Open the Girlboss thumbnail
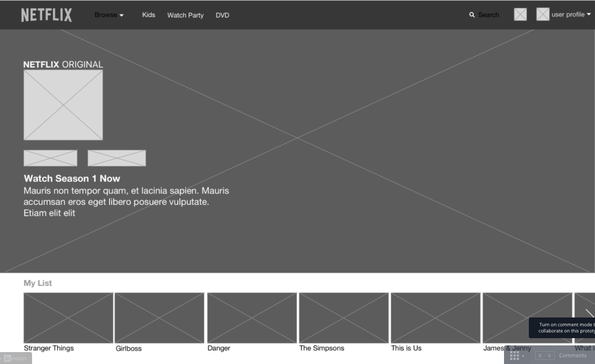Screen dimensions: 595x364 point(159,317)
